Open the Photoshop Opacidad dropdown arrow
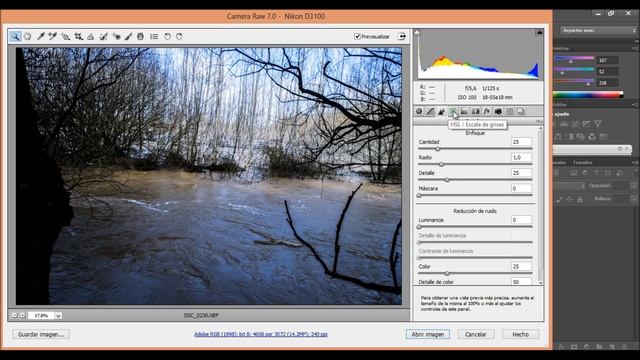The height and width of the screenshot is (360, 640). [633, 186]
